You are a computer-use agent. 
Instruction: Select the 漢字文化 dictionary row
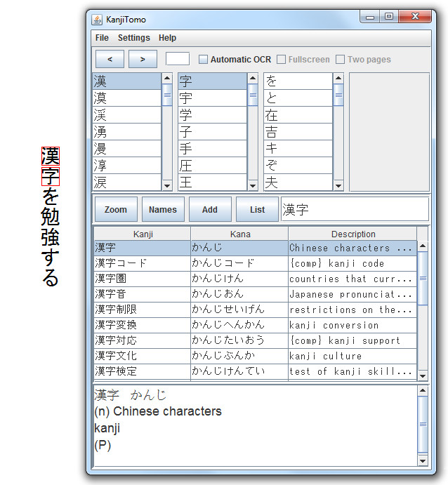256,357
